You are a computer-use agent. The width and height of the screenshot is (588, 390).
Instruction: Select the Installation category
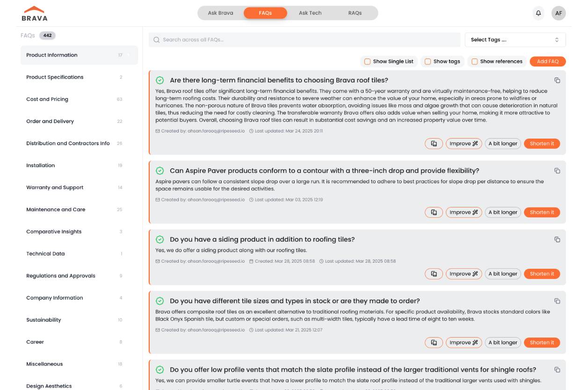[79, 165]
